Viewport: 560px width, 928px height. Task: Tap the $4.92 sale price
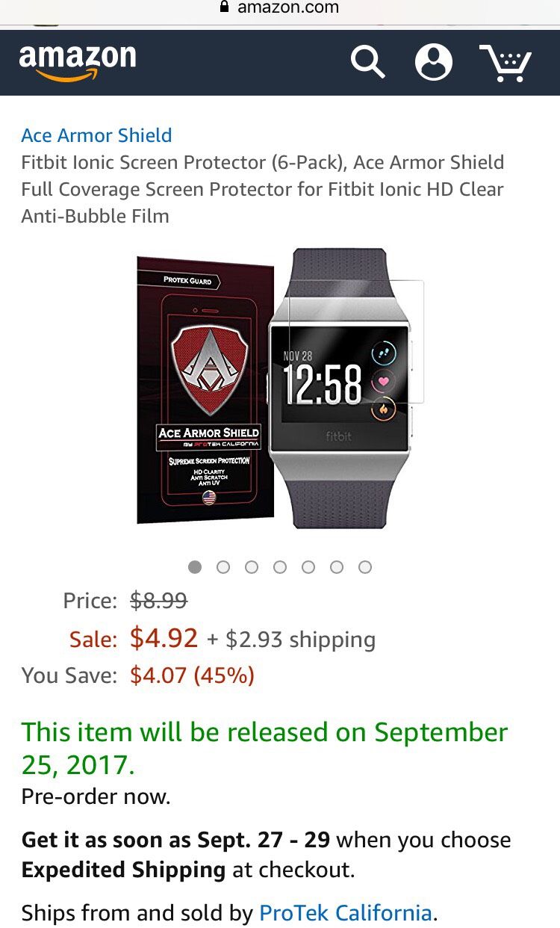(x=164, y=638)
